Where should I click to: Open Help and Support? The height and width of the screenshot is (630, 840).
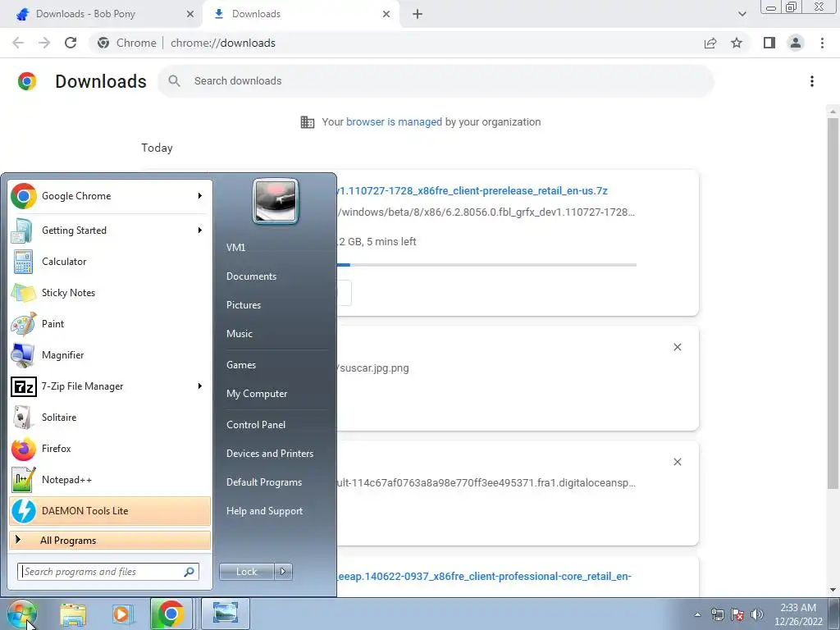pos(264,511)
